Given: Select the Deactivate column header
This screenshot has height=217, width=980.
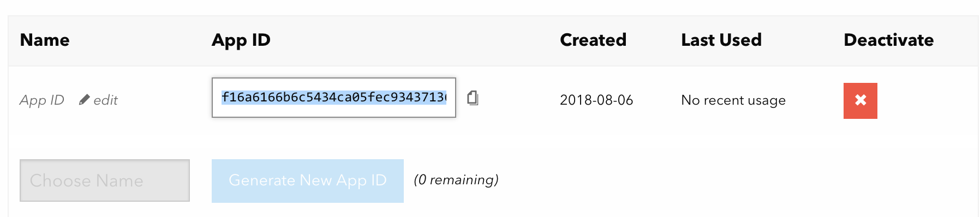Looking at the screenshot, I should point(889,40).
